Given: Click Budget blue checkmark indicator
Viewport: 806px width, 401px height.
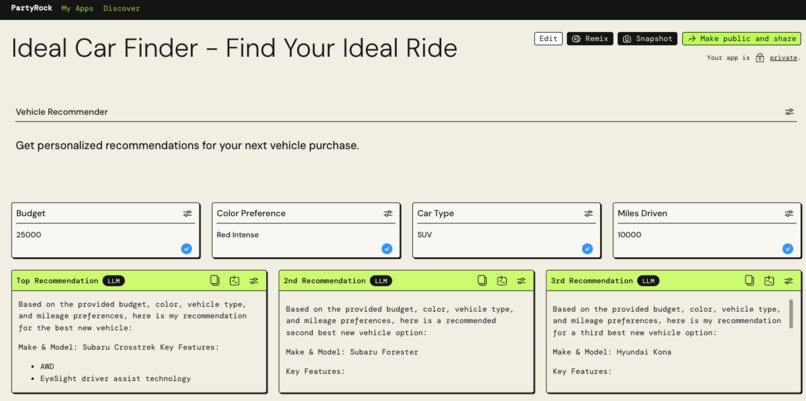Looking at the screenshot, I should click(187, 249).
